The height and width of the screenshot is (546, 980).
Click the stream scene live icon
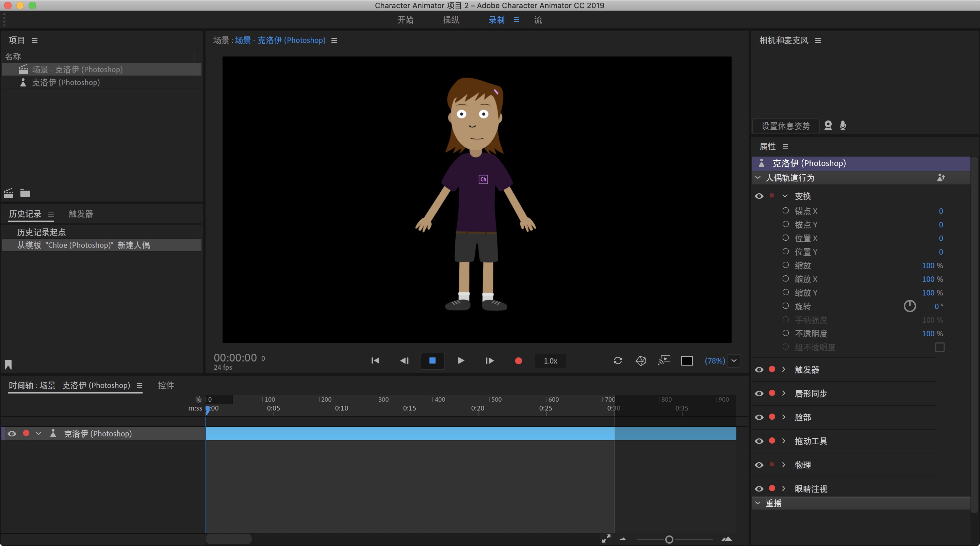coord(664,360)
